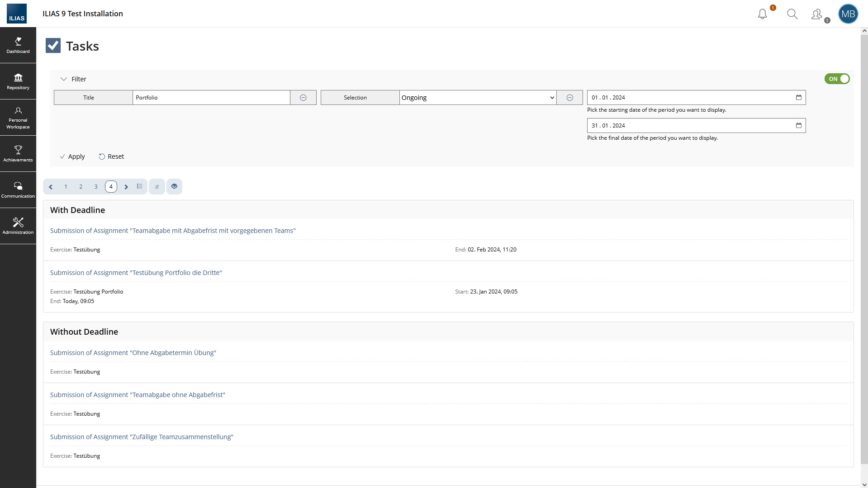Screen dimensions: 868x488
Task: Click the Title filter text field
Action: [211, 98]
